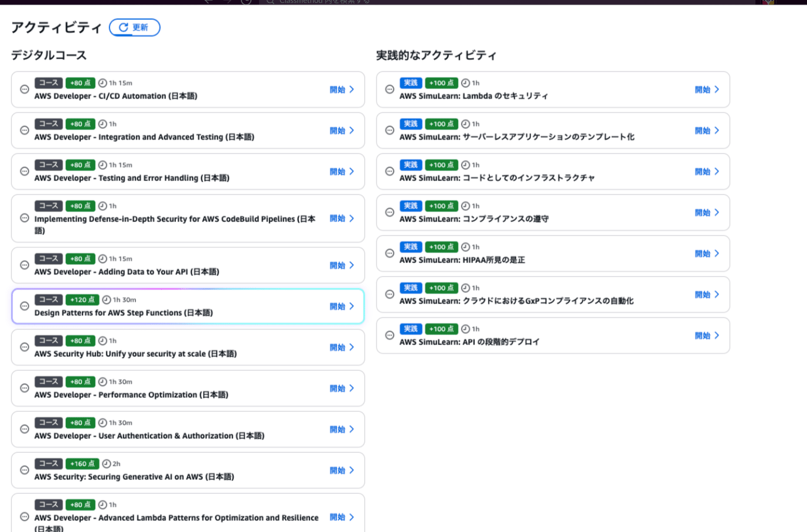Image resolution: width=807 pixels, height=532 pixels.
Task: Click title "Design Patterns for AWS Step Functions (日本語)"
Action: (x=124, y=313)
